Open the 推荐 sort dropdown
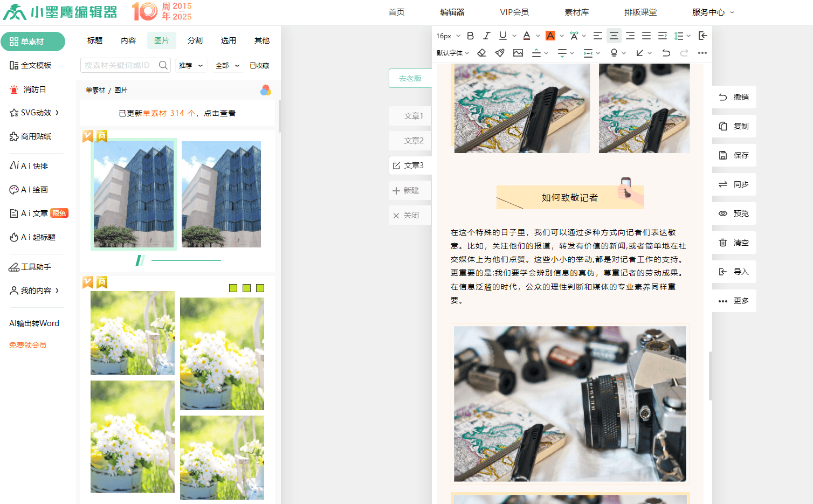The image size is (813, 504). tap(191, 65)
